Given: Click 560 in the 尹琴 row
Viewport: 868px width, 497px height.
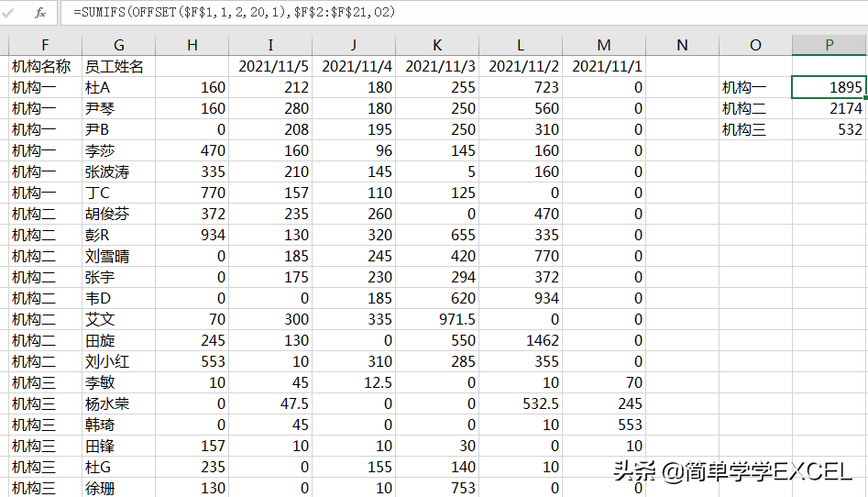Looking at the screenshot, I should 521,108.
